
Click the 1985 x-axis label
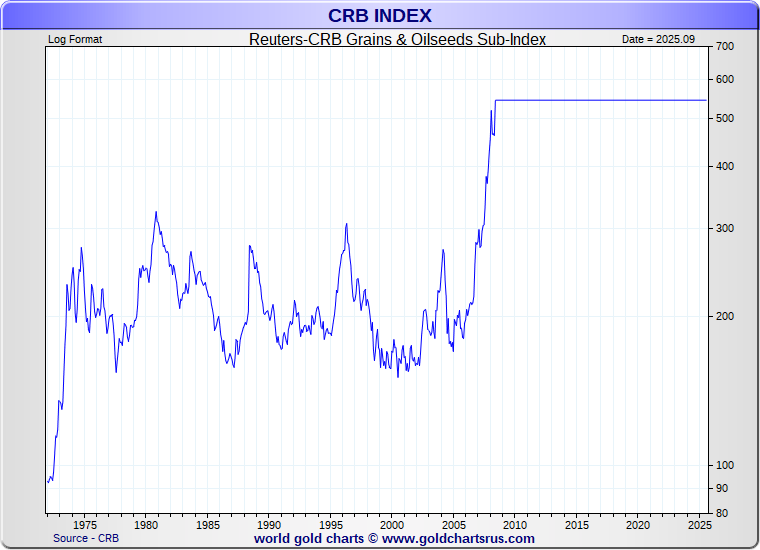207,525
